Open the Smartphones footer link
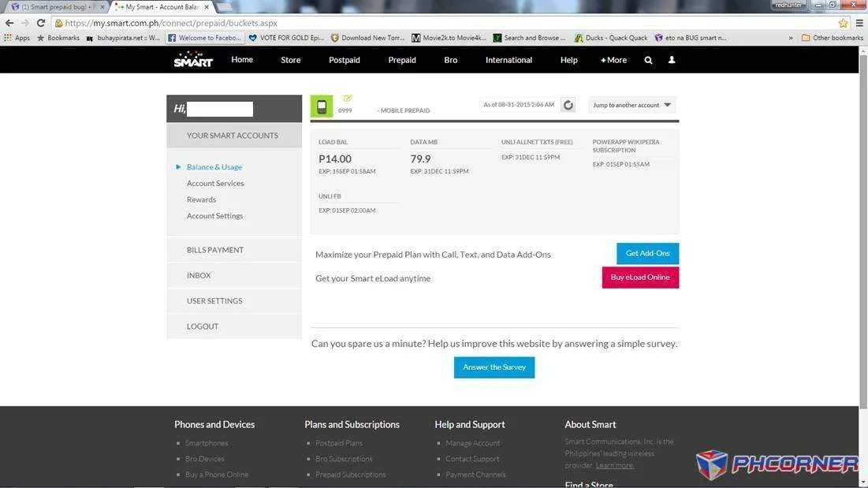This screenshot has width=868, height=488. (207, 443)
